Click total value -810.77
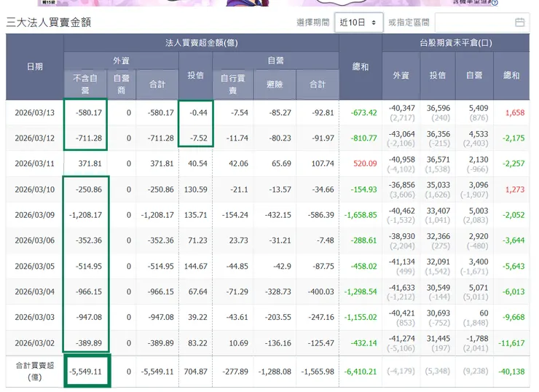The image size is (539, 392). point(363,138)
